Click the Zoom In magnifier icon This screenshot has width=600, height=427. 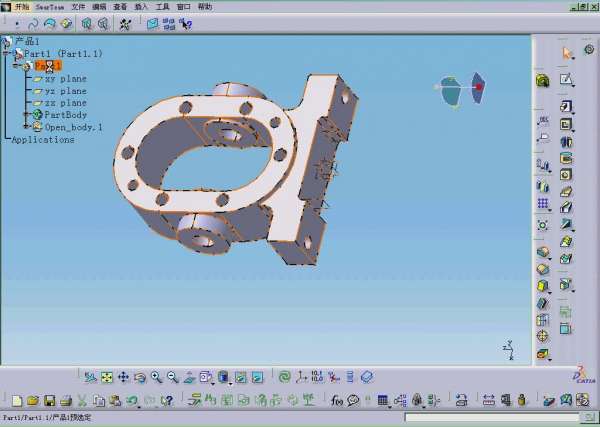click(x=157, y=377)
